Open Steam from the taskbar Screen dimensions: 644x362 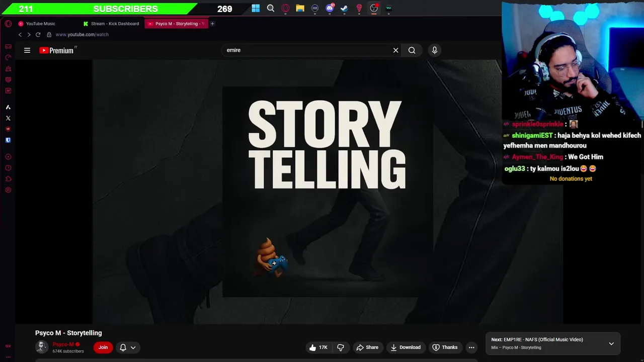click(345, 8)
